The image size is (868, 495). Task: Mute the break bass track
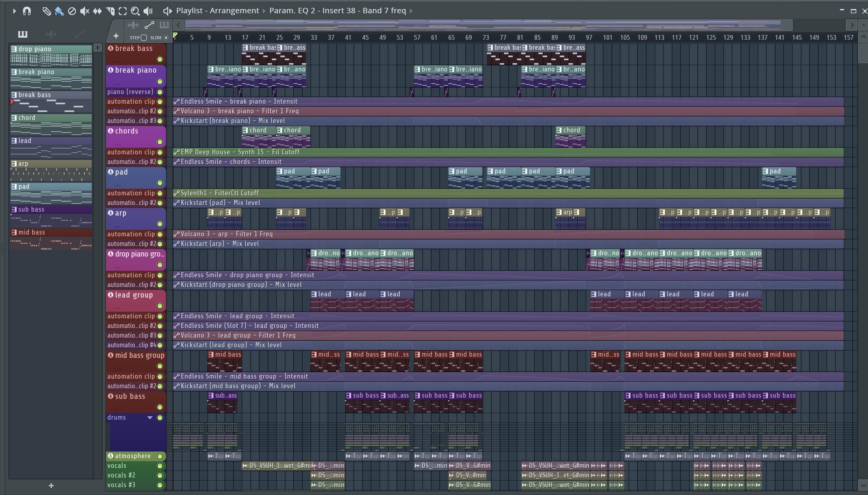coord(160,59)
